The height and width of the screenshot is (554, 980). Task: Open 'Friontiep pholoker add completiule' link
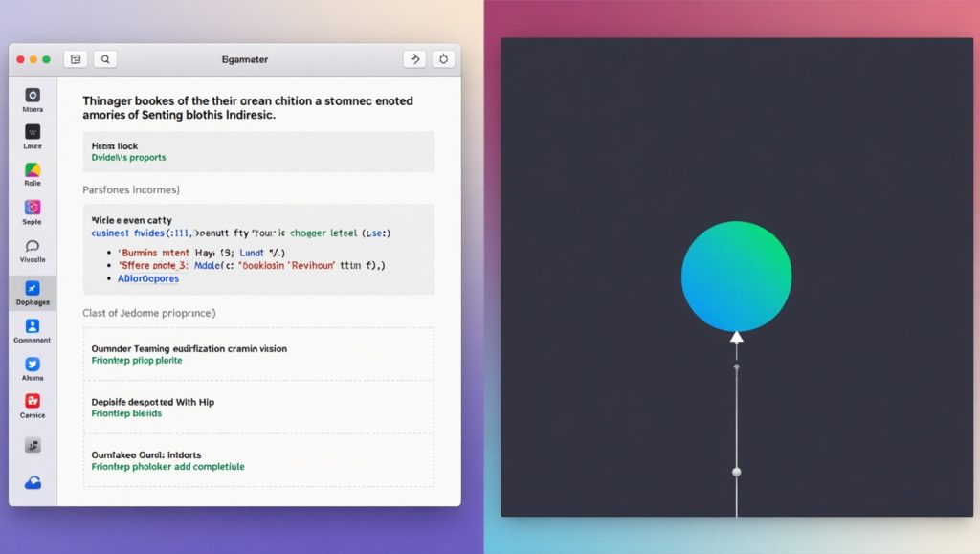[167, 467]
